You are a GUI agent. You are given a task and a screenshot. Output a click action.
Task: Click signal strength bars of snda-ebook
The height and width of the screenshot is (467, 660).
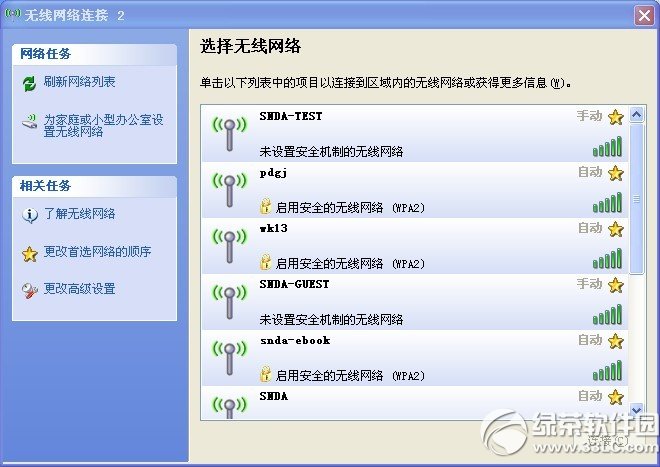(x=607, y=370)
